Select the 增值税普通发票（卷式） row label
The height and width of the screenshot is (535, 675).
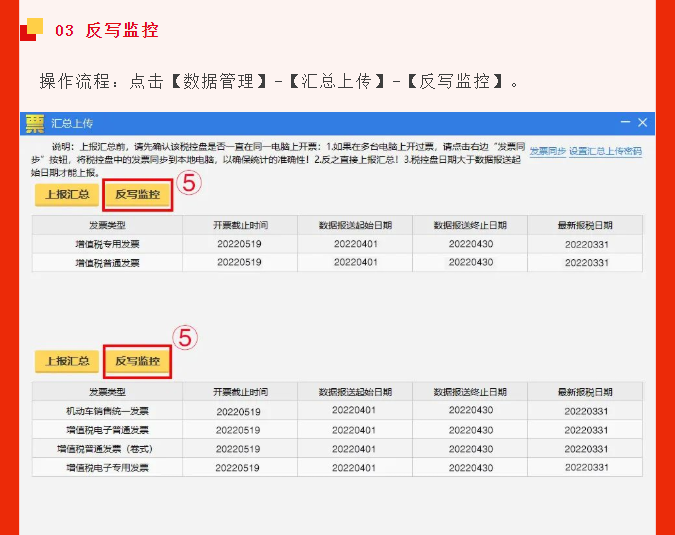coord(105,449)
